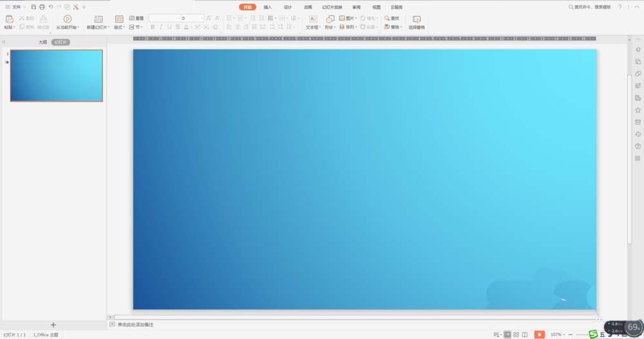Image resolution: width=644 pixels, height=339 pixels.
Task: Click the Replace (替换) icon
Action: 387,26
